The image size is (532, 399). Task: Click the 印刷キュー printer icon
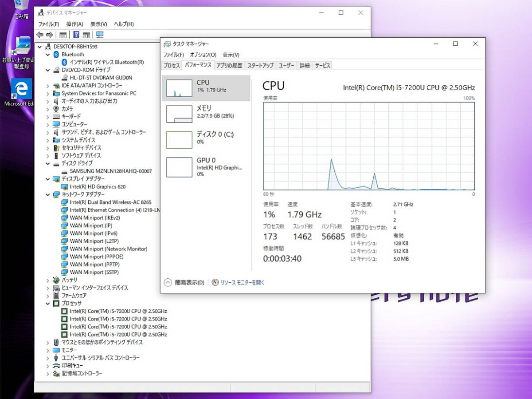point(56,366)
